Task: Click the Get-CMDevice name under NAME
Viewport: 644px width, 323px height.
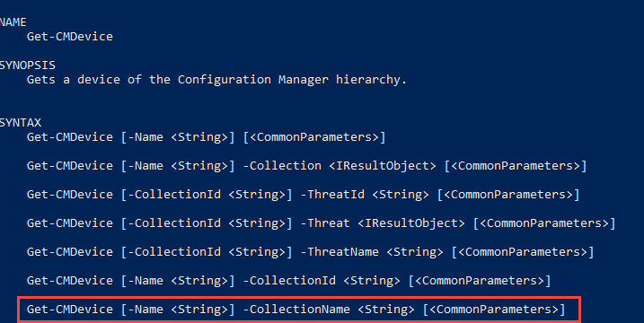Action: (70, 37)
